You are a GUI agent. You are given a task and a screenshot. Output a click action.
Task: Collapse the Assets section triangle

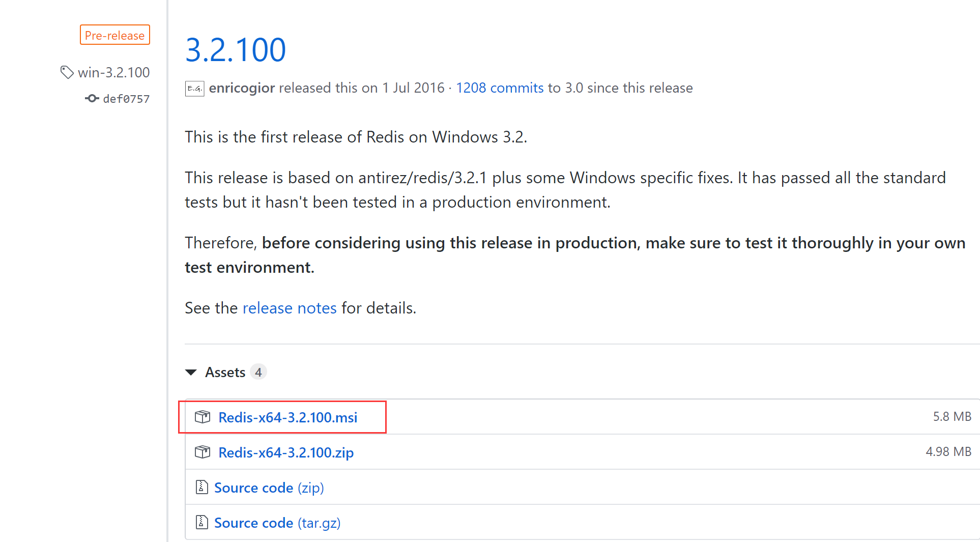point(191,373)
